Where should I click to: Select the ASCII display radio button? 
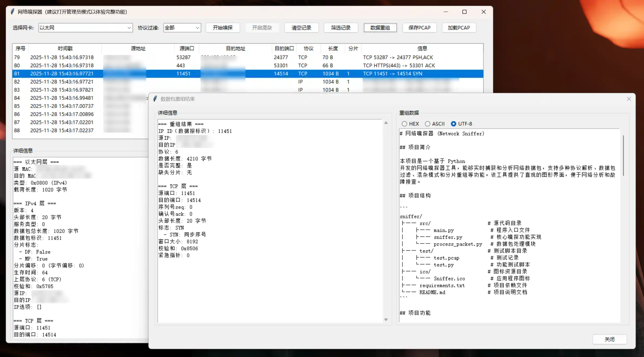click(x=428, y=124)
